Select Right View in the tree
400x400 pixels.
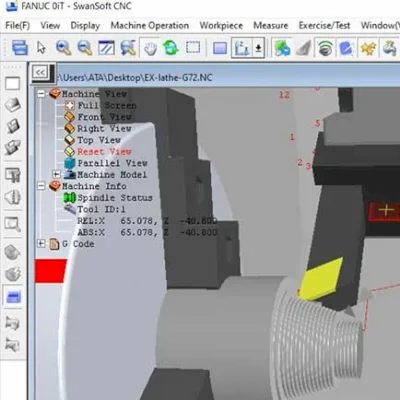coord(104,129)
